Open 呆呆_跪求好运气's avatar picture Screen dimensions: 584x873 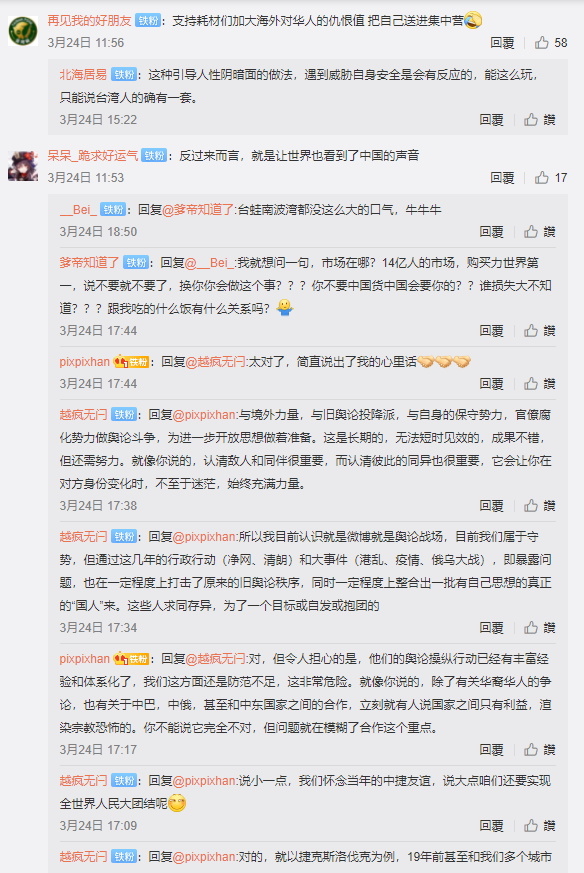[23, 166]
